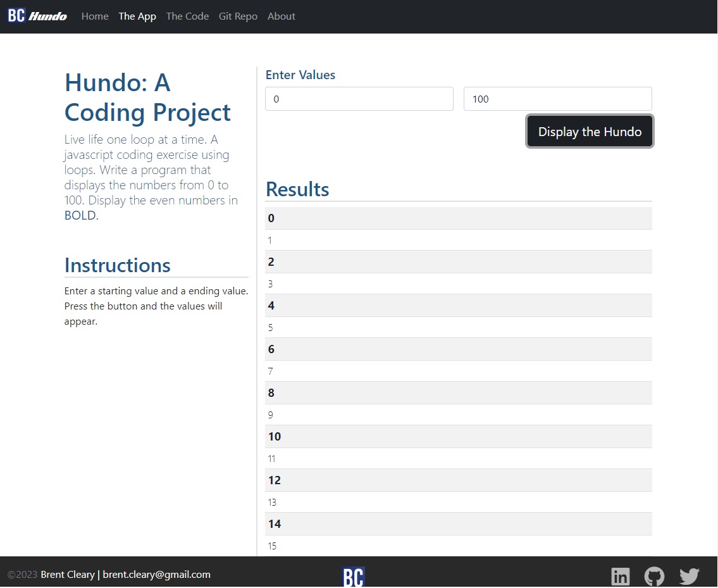718x588 pixels.
Task: Open the LinkedIn profile icon
Action: (620, 577)
